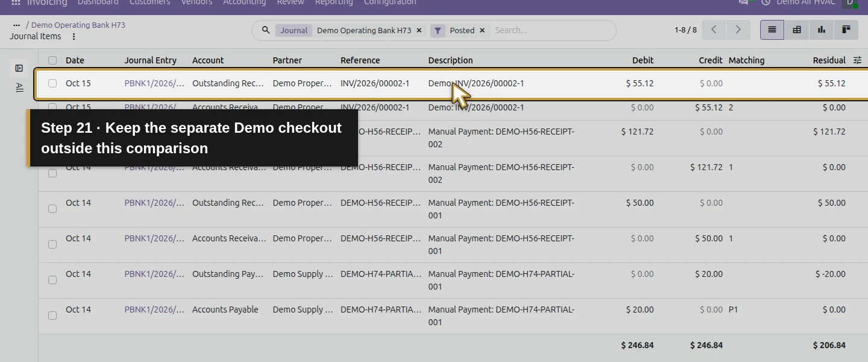Click the Journal Items page title
868x362 pixels.
[x=36, y=36]
